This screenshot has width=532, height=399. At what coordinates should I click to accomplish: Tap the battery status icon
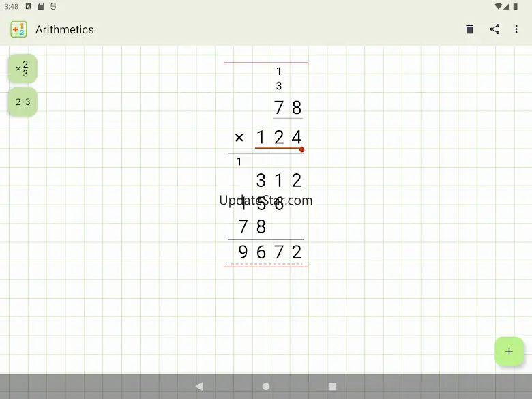(x=516, y=6)
